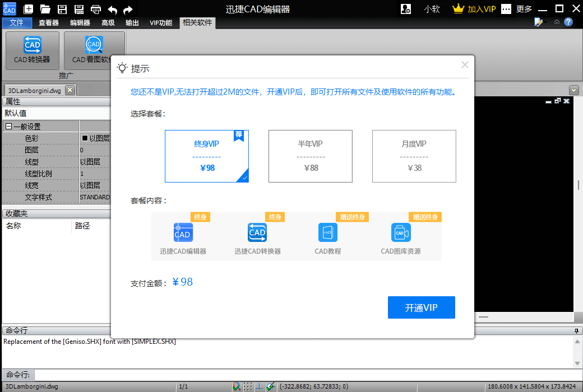Click the crown 加入VIP button
This screenshot has height=392, width=583.
coord(474,9)
